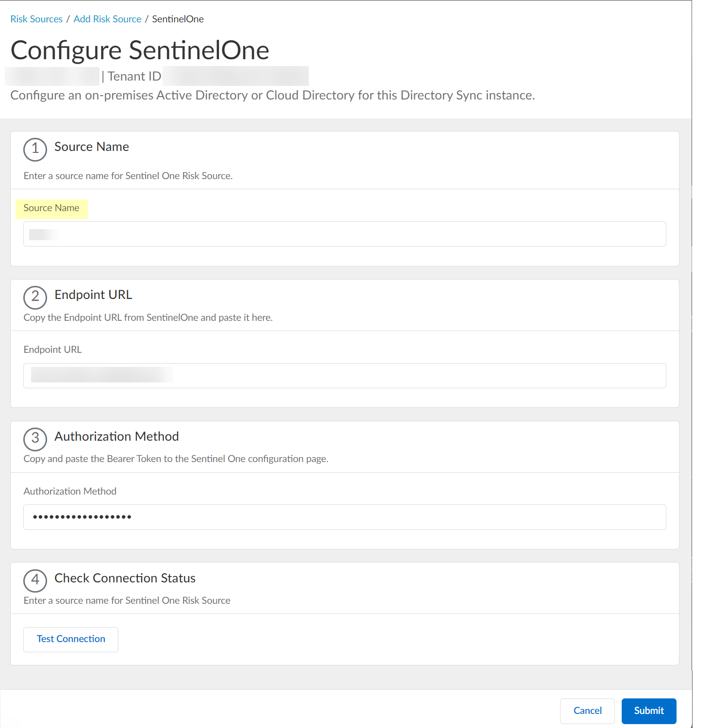Click the highlighted Source Name field label
The width and height of the screenshot is (711, 728).
coord(51,208)
